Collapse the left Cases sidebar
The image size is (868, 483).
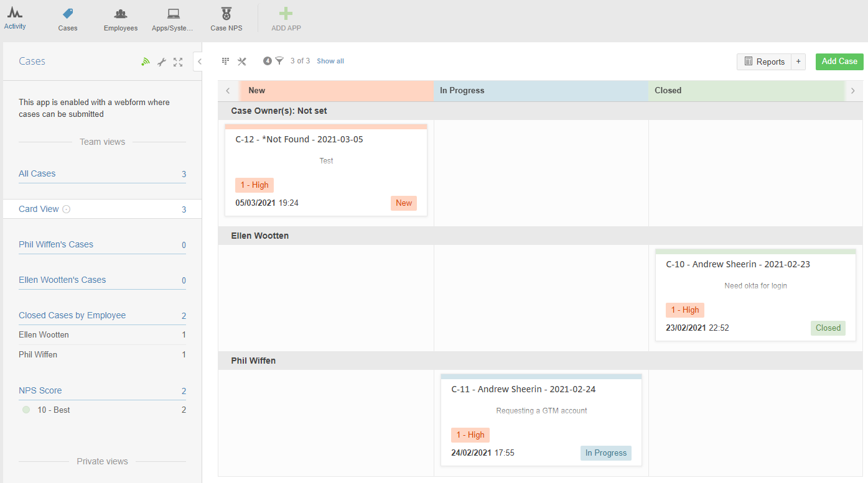198,61
